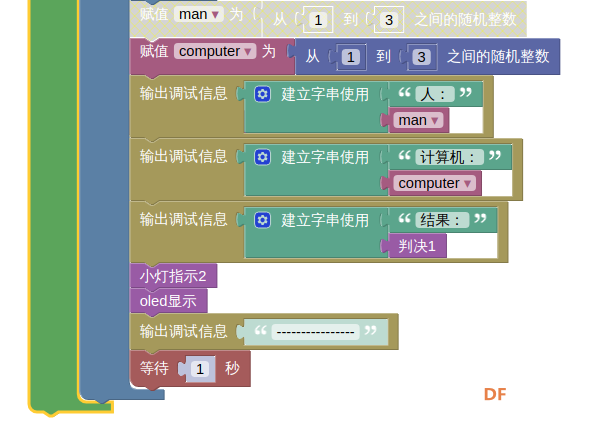Screen dimensions: 592x424
Task: Click the wait block's seconds value 1
Action: [200, 369]
